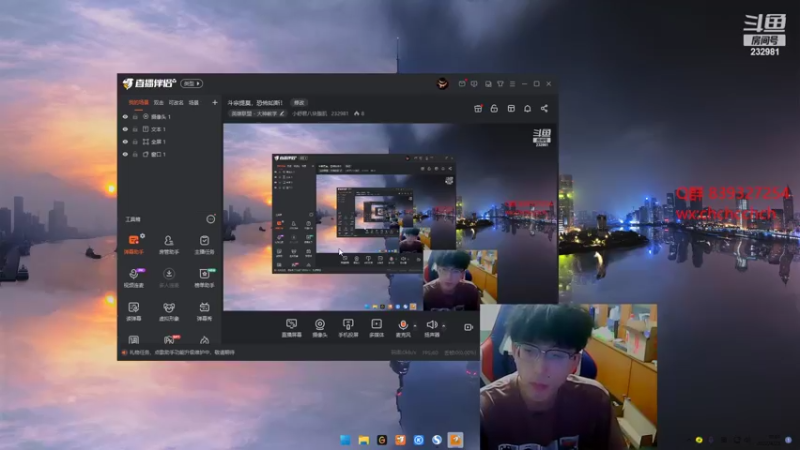Click the 麦克风 microphone icon

(x=403, y=325)
